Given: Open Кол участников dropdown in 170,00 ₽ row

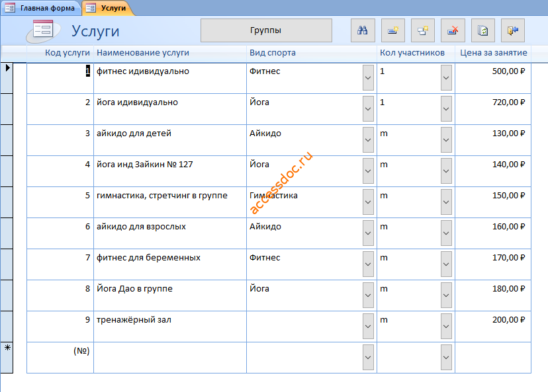Looking at the screenshot, I should (446, 264).
